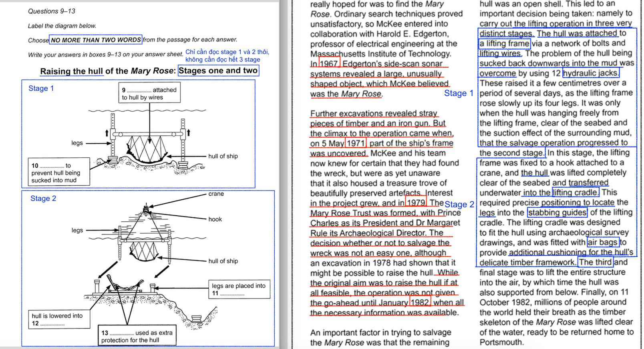This screenshot has height=349, width=644.
Task: Click the red-boxed year 1979
Action: click(x=416, y=203)
